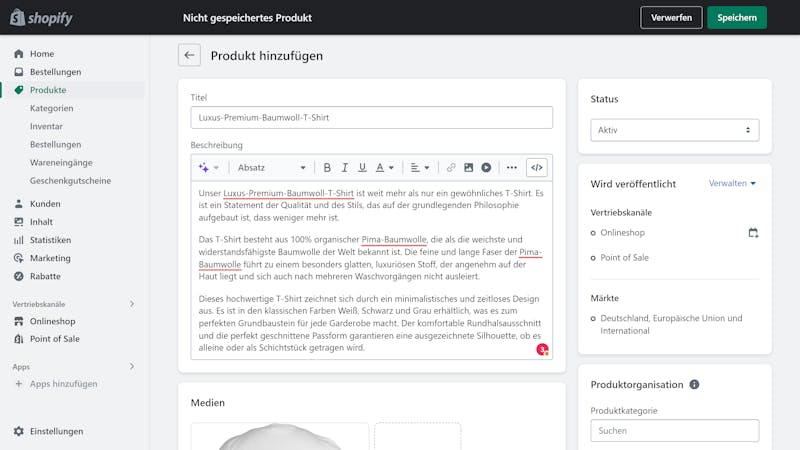Open the text alignment options
This screenshot has height=450, width=800.
(420, 167)
